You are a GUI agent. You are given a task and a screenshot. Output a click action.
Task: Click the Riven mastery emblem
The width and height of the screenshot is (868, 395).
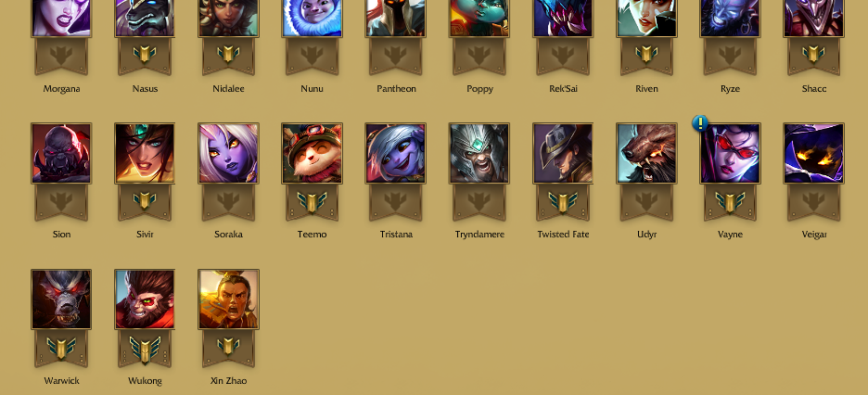pyautogui.click(x=646, y=55)
